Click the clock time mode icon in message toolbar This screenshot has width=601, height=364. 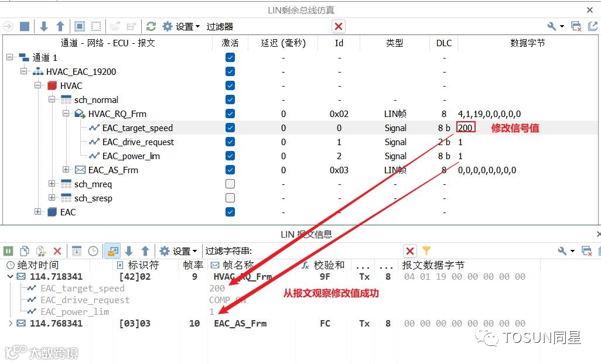(x=93, y=251)
